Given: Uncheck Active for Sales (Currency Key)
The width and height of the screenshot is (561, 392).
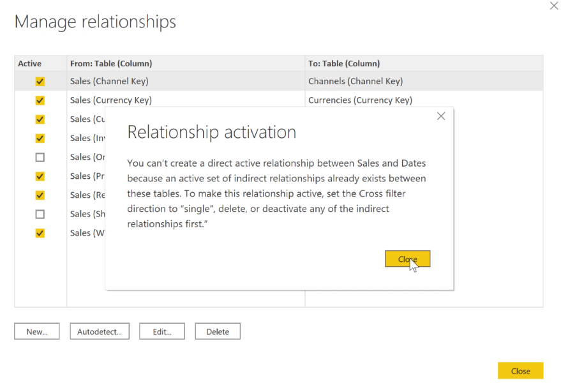Looking at the screenshot, I should click(40, 100).
